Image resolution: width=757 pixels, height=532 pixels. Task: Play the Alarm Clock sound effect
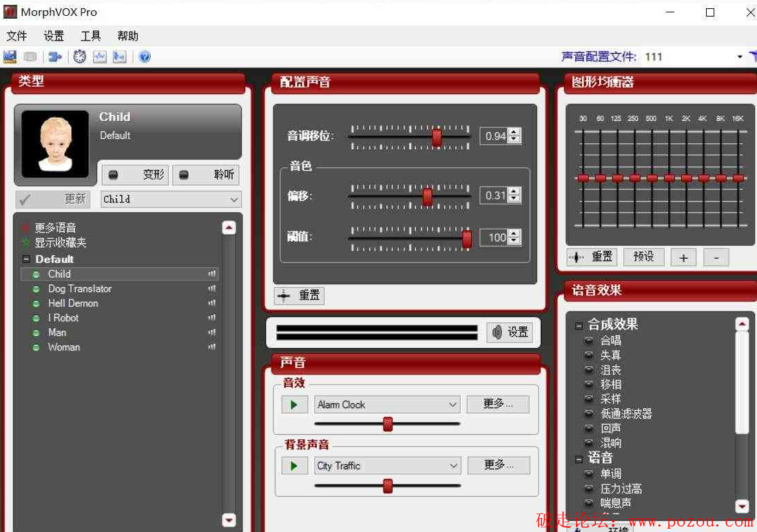[x=295, y=405]
